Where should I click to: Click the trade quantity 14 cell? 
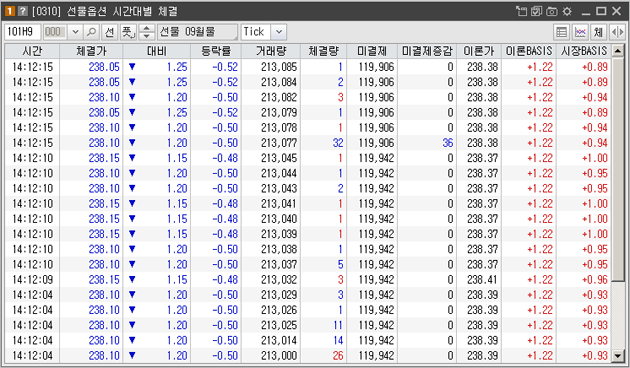pyautogui.click(x=323, y=340)
